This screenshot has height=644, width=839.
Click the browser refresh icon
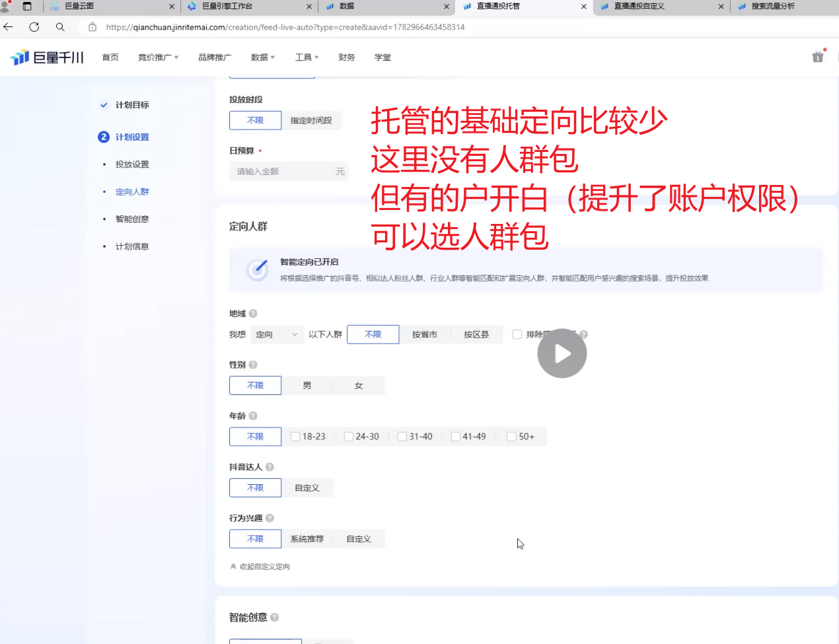(x=34, y=27)
